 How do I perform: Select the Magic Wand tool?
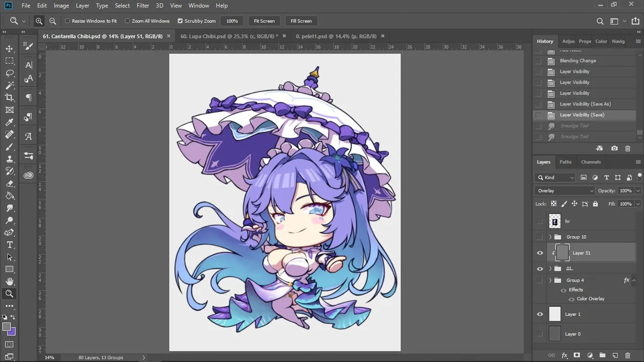click(10, 85)
